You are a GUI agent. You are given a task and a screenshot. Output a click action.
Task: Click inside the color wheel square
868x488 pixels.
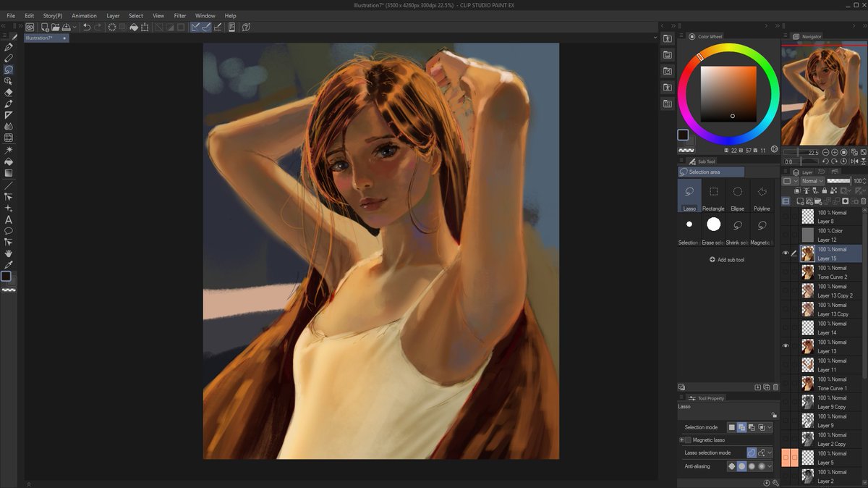[728, 94]
